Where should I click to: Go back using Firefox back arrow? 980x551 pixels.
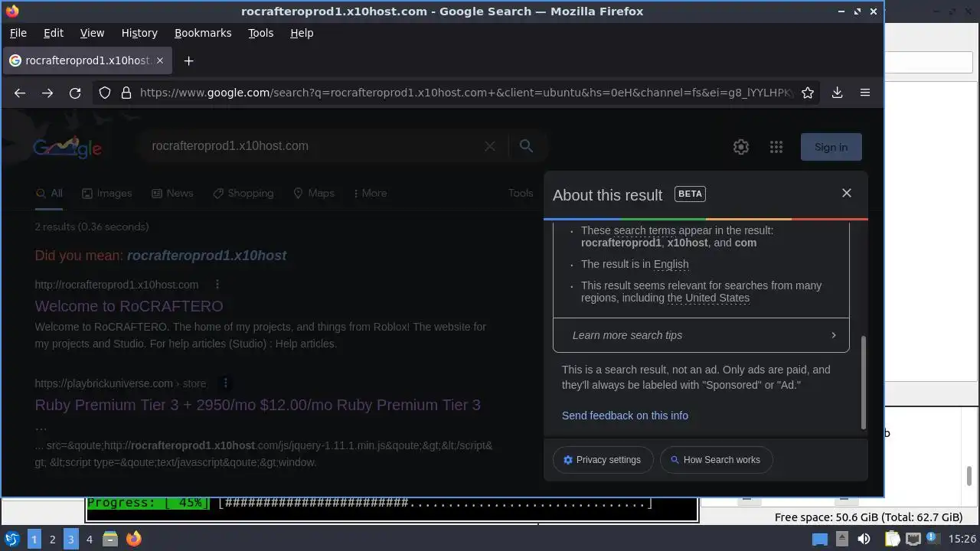point(20,93)
